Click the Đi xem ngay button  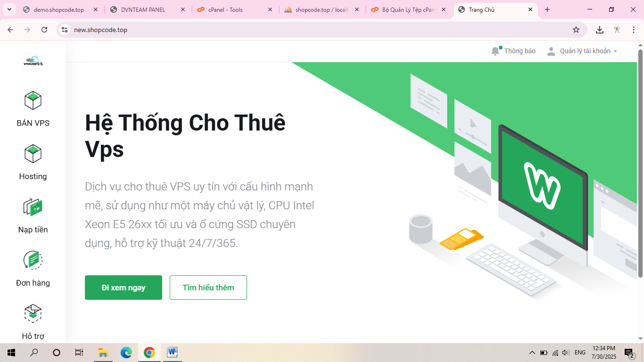click(x=124, y=288)
